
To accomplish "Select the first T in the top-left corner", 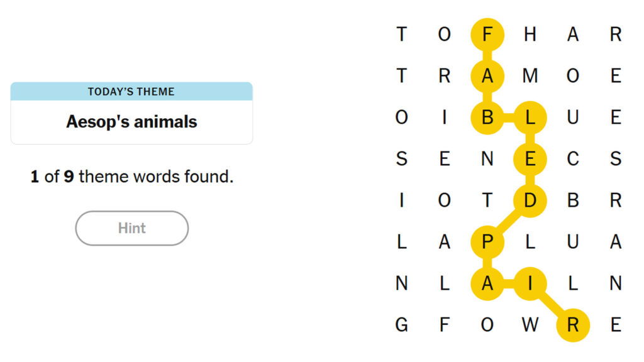I will pos(401,34).
